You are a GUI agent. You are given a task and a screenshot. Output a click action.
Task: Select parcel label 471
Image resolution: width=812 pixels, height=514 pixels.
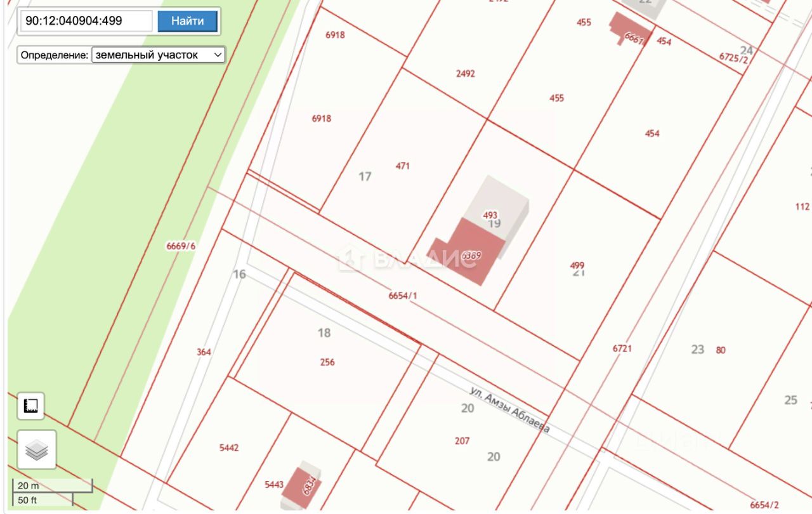pyautogui.click(x=403, y=166)
